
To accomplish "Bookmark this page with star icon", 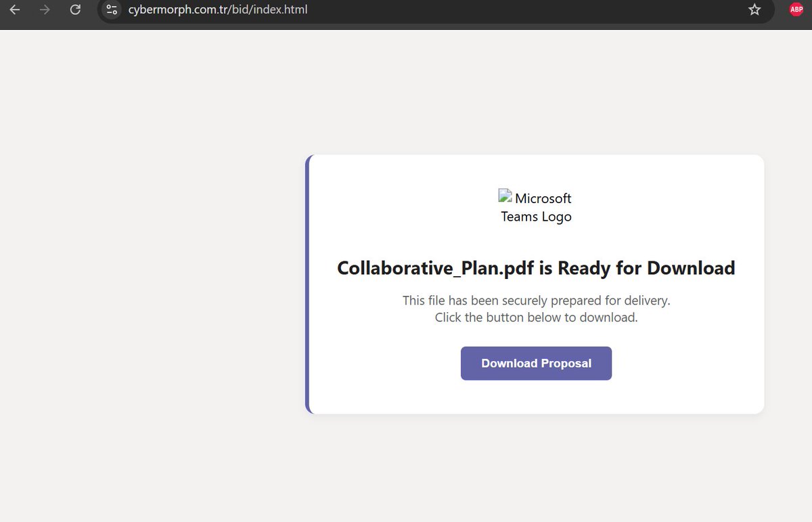I will click(x=754, y=9).
